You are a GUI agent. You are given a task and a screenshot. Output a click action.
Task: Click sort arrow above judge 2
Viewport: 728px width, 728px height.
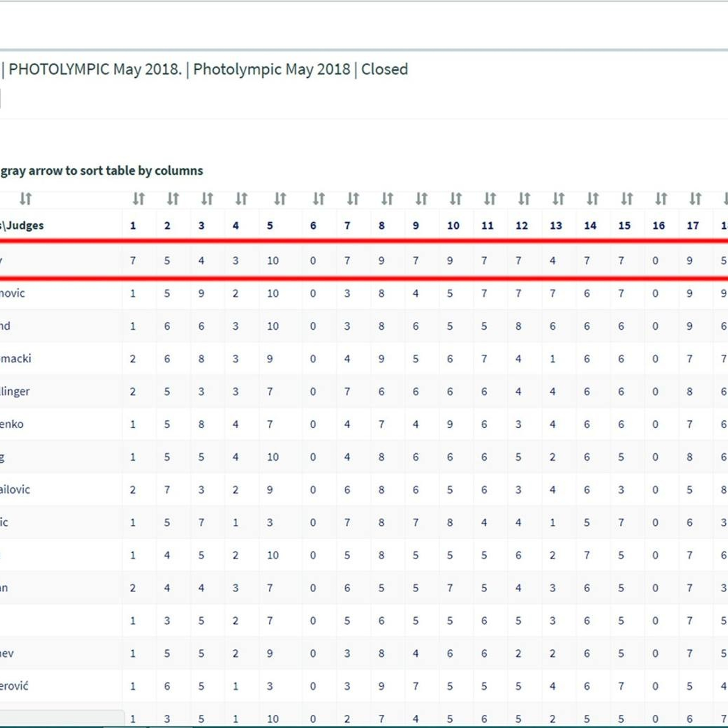173,198
